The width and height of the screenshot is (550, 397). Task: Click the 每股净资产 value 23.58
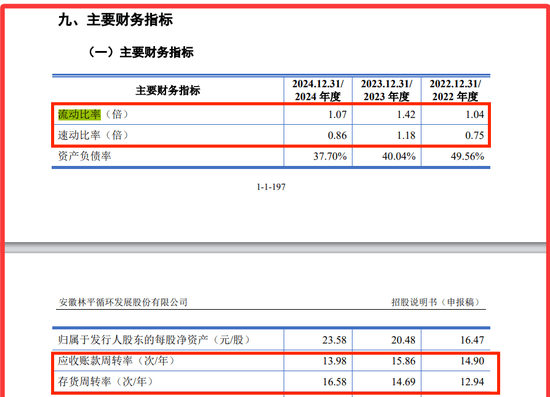[x=334, y=340]
